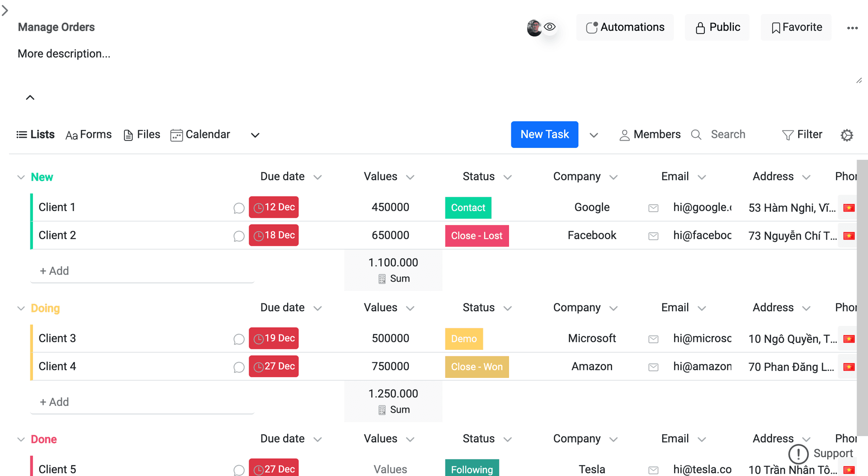Open the Calendar view tab

(x=200, y=135)
